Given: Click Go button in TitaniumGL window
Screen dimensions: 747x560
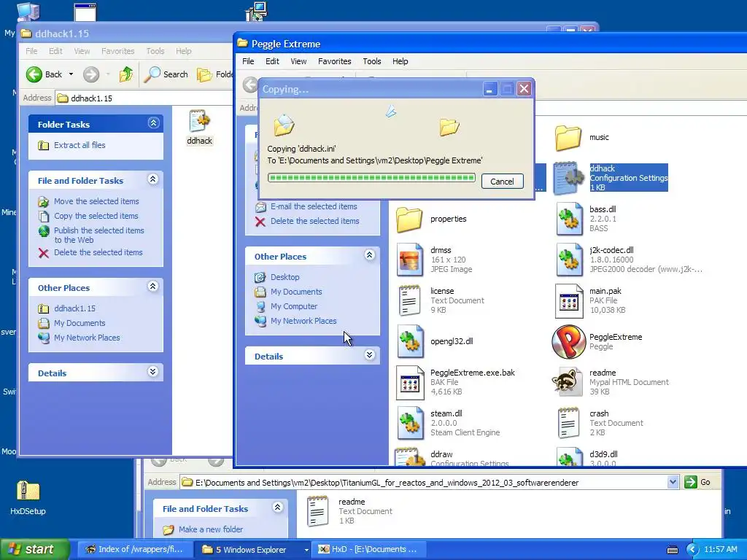Looking at the screenshot, I should [x=697, y=483].
